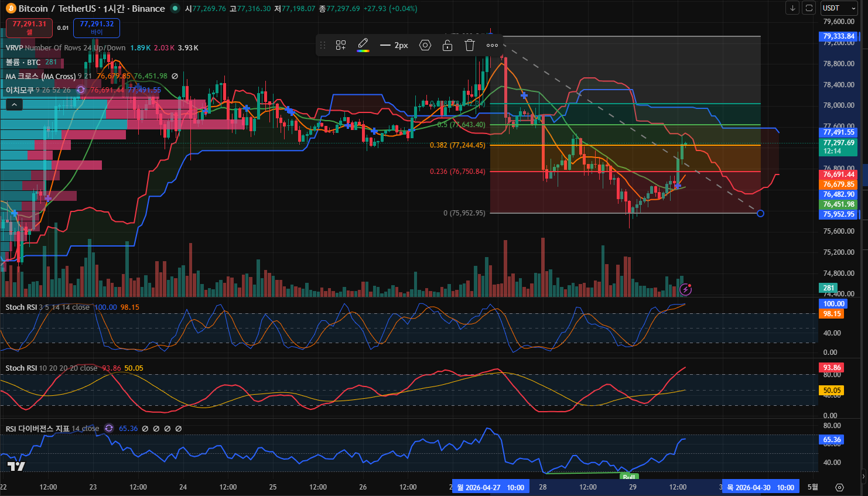
Task: Click the rounded-frame icon button beside USDT
Action: (809, 8)
